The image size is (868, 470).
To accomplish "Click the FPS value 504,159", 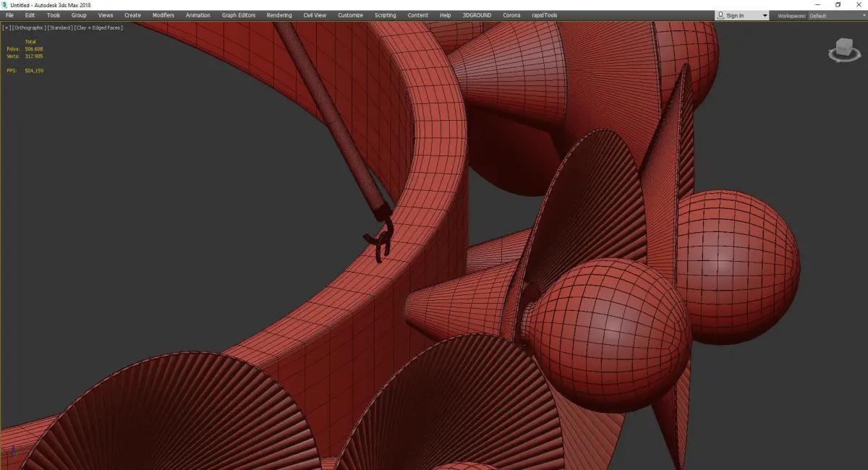I will pyautogui.click(x=34, y=71).
